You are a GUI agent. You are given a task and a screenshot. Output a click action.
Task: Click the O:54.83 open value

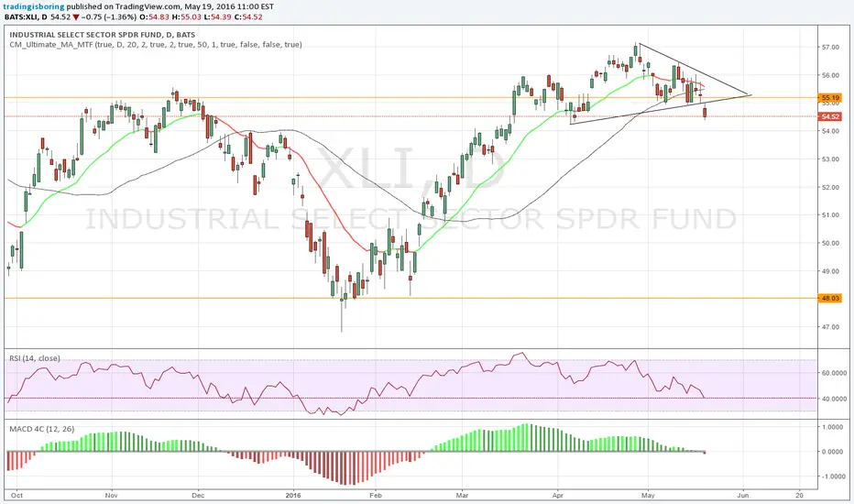point(154,16)
